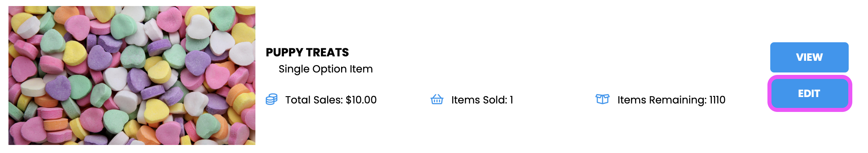Screen dimensions: 868x153
Task: Click the Items Sold basket icon
Action: click(x=437, y=99)
